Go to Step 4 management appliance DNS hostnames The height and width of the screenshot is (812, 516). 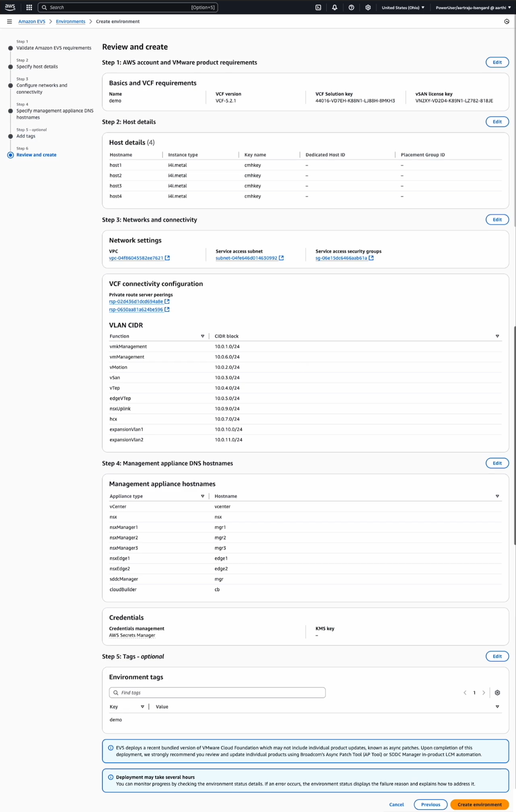tap(55, 114)
